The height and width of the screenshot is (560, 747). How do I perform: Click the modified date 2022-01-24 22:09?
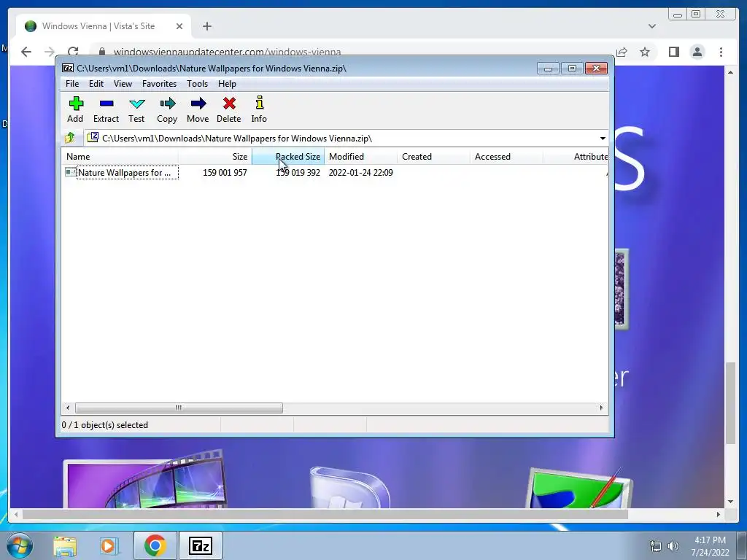[360, 172]
